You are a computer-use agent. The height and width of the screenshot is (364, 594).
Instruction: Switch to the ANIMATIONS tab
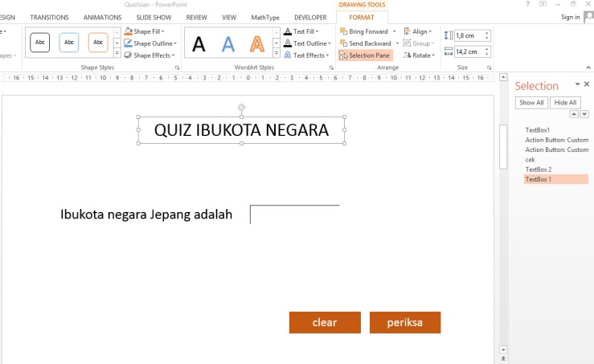tap(102, 17)
